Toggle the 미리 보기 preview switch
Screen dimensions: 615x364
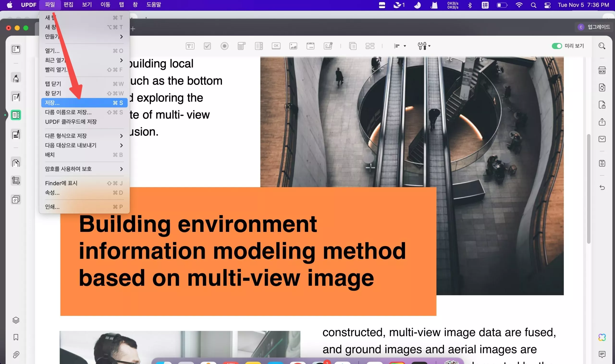pyautogui.click(x=557, y=46)
